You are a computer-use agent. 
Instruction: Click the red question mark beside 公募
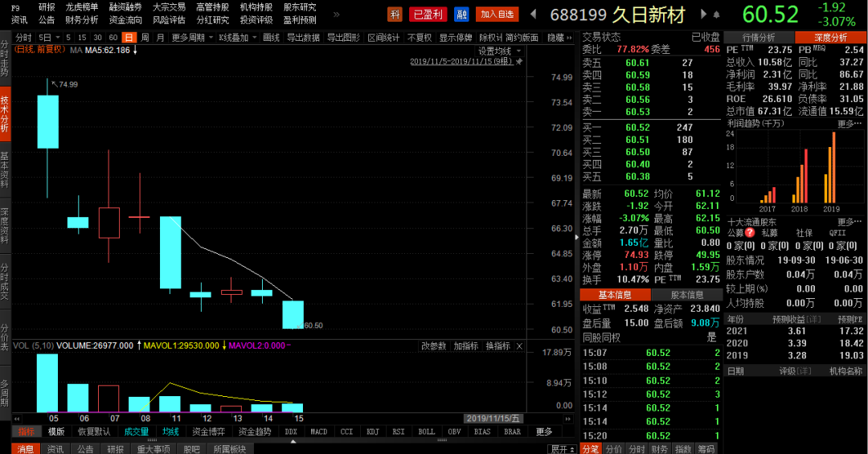pyautogui.click(x=750, y=232)
